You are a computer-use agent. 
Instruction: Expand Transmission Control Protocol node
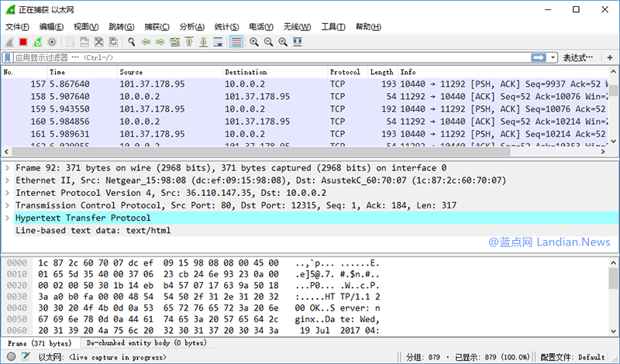pyautogui.click(x=7, y=205)
